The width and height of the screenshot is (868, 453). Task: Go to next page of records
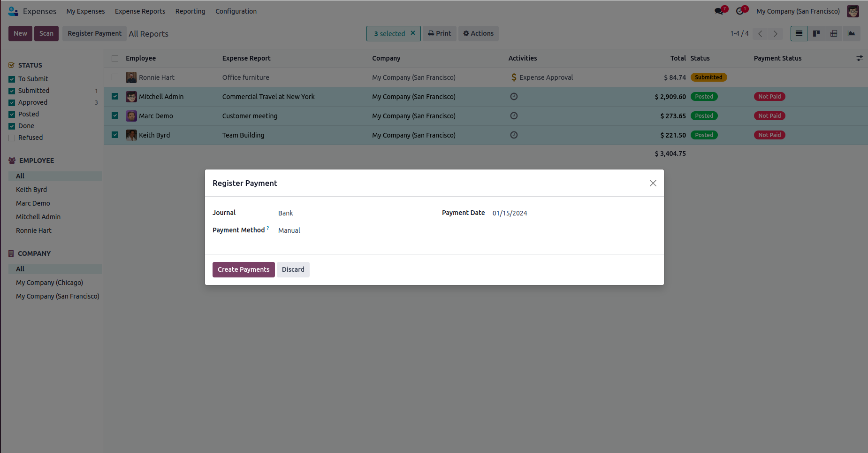click(776, 34)
